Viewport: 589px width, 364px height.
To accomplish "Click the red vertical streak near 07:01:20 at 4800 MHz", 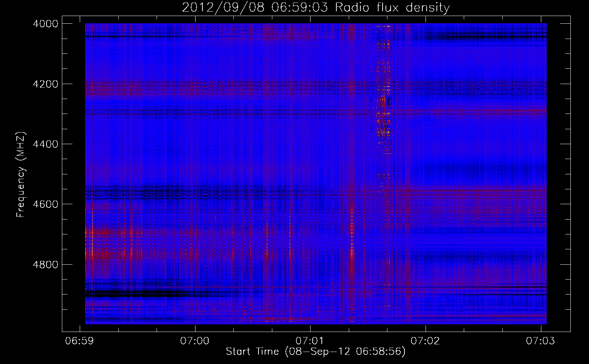I will pyautogui.click(x=352, y=264).
